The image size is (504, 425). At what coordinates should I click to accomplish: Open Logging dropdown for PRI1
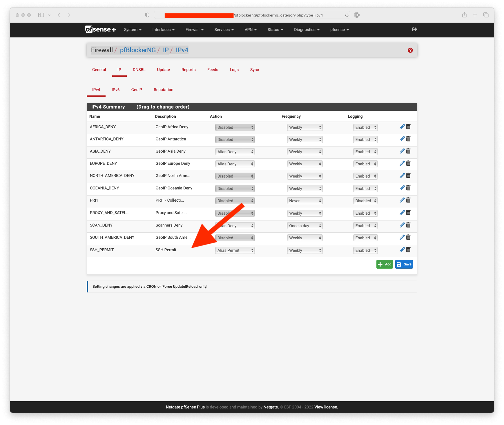365,201
